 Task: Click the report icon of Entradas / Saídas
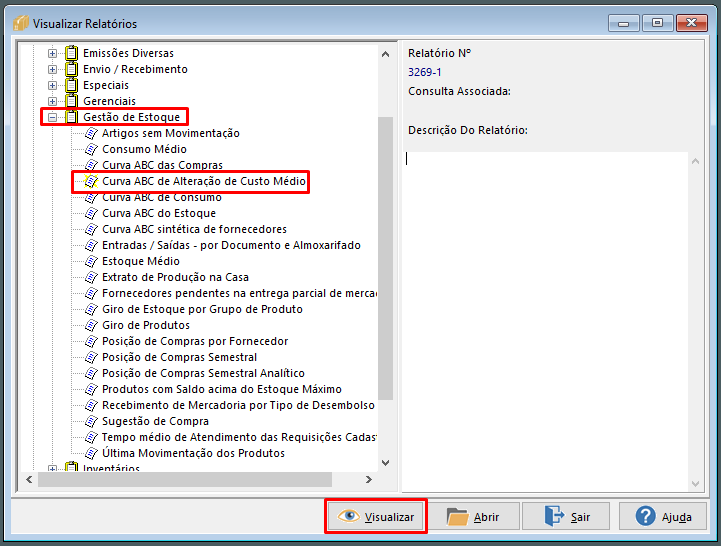click(x=92, y=245)
